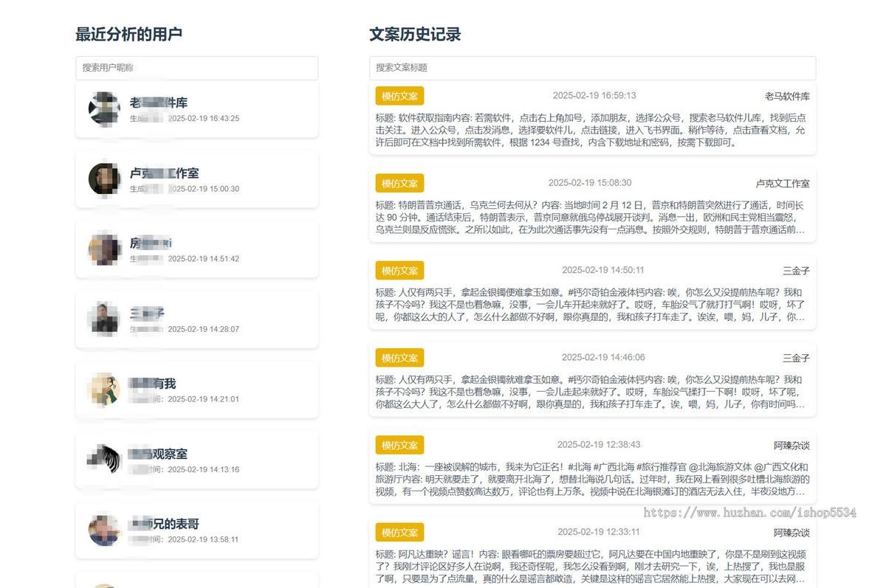Open avatar of user analyzed at 16:43:25
886x588 pixels.
tap(104, 108)
